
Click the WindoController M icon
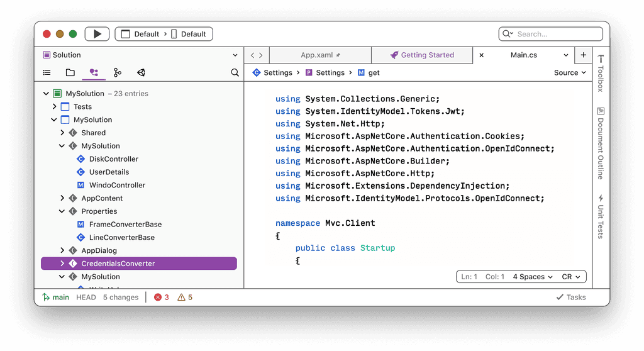click(81, 186)
